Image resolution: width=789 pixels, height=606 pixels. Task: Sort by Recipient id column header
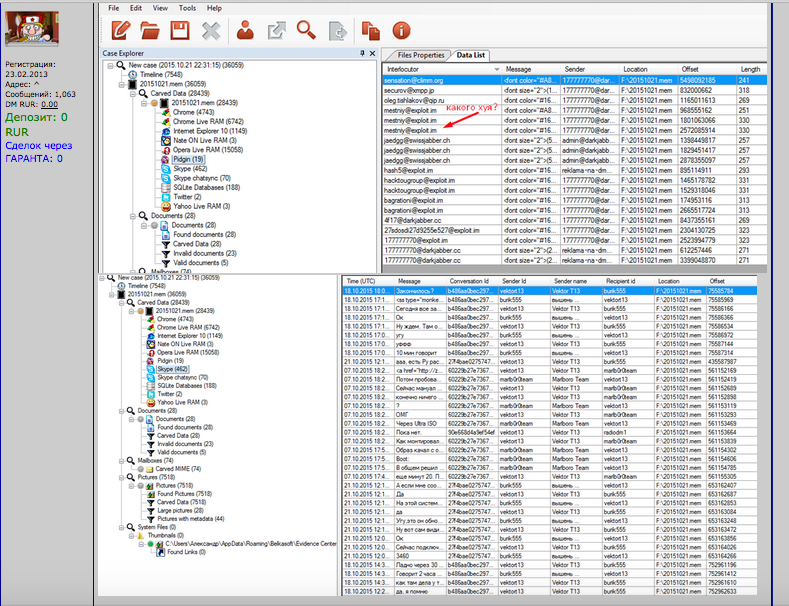tap(627, 281)
